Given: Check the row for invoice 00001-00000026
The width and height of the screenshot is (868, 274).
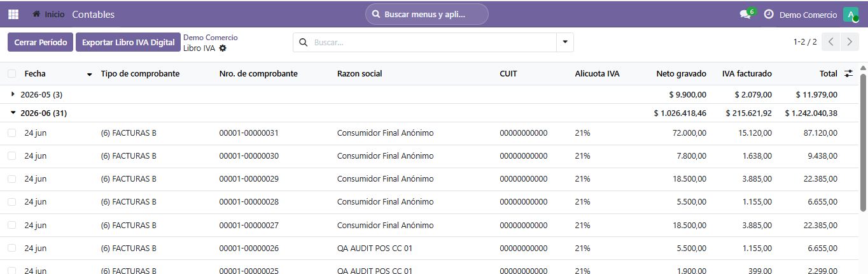Looking at the screenshot, I should pyautogui.click(x=12, y=248).
